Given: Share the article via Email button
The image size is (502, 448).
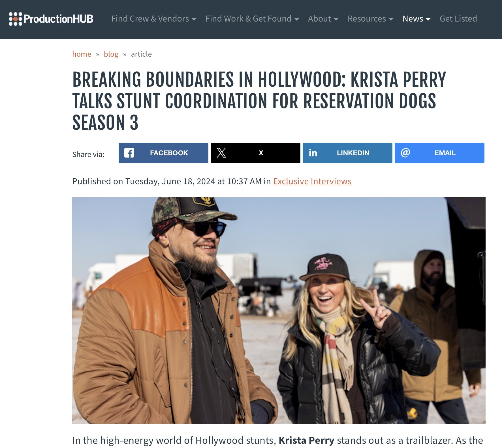Looking at the screenshot, I should pyautogui.click(x=439, y=153).
